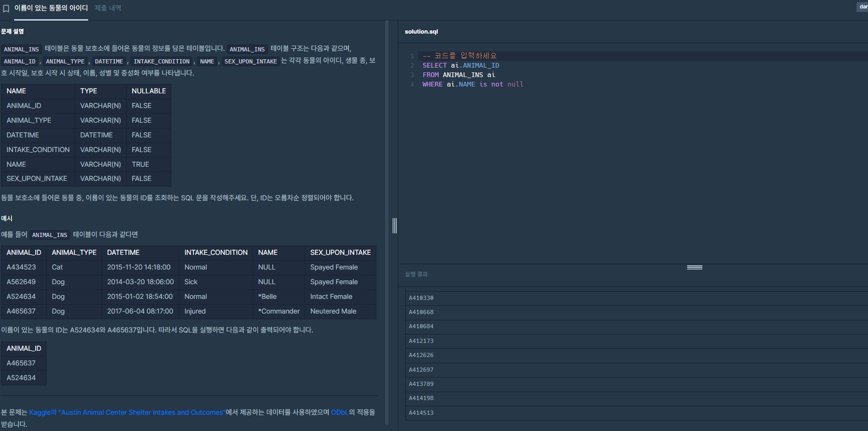The height and width of the screenshot is (431, 868).
Task: Click the INTAKE_CONDITION inline code tag in the description
Action: point(161,61)
